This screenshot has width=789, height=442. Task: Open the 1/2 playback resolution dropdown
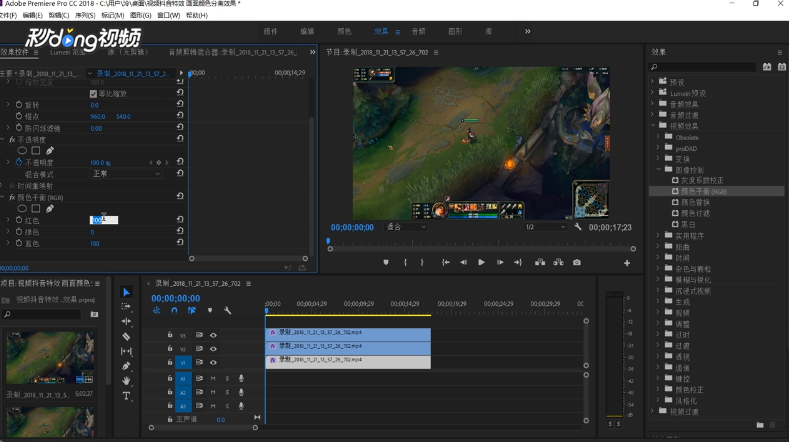click(545, 227)
